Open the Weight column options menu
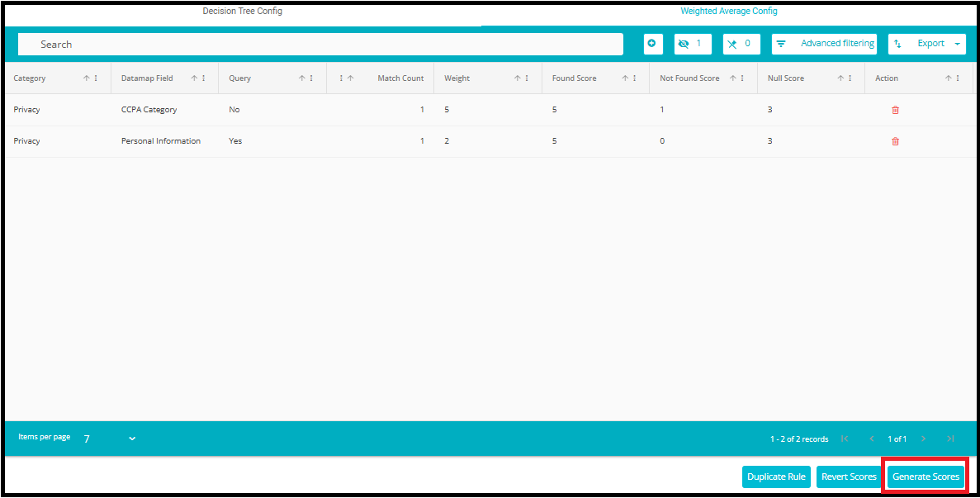Viewport: 980px width, 498px height. point(527,78)
